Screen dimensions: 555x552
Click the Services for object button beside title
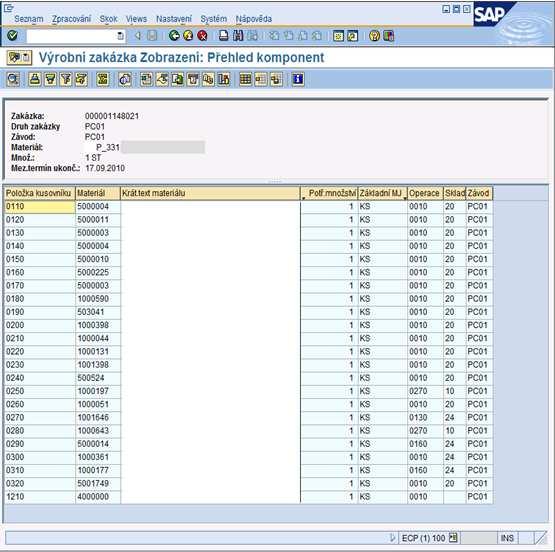point(19,57)
